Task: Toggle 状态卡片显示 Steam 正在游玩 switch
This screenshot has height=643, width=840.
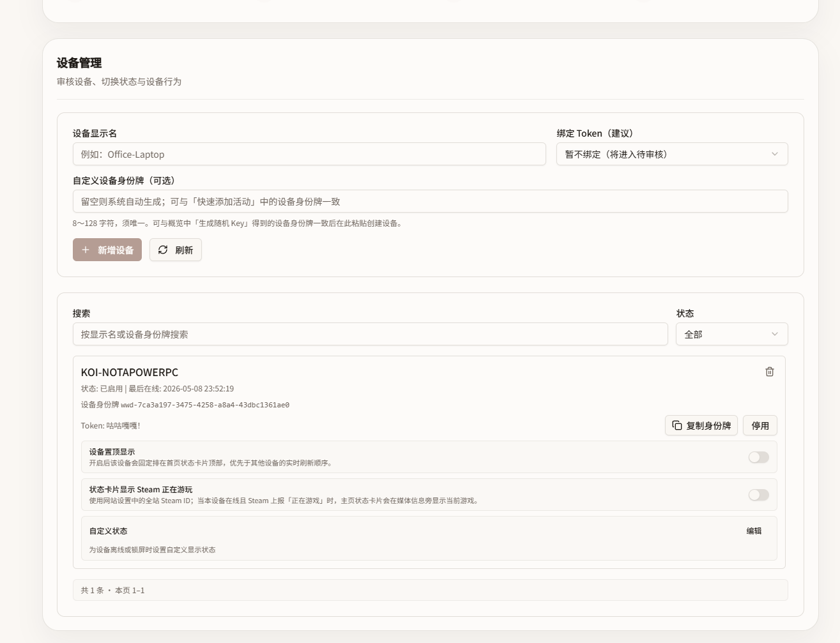Action: (x=759, y=495)
